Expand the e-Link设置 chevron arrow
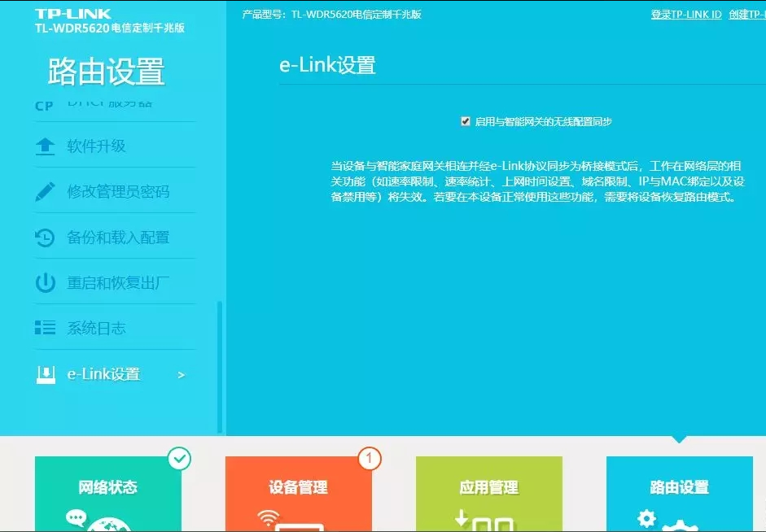Screen dimensions: 766x532 181,374
